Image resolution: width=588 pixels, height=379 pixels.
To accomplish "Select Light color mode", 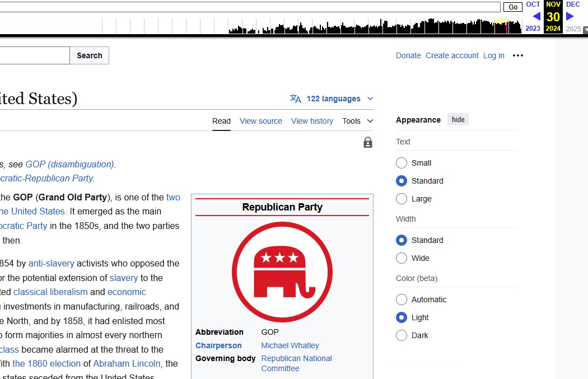I will pyautogui.click(x=402, y=317).
